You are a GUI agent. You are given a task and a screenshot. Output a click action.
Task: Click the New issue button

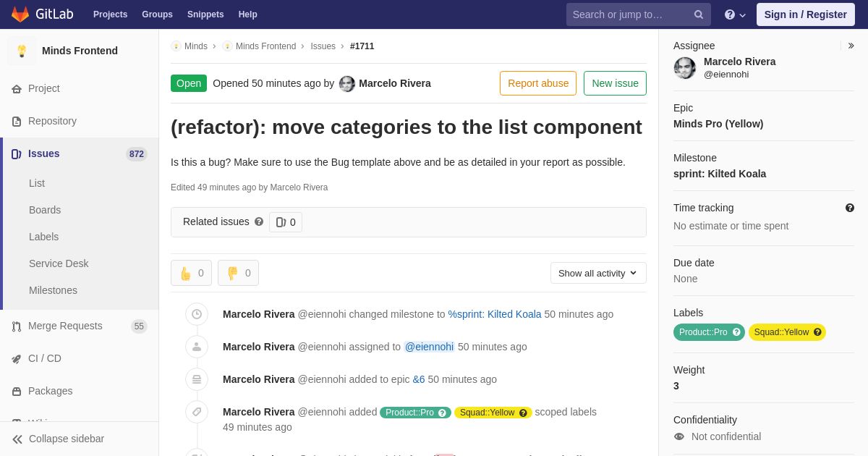coord(615,83)
